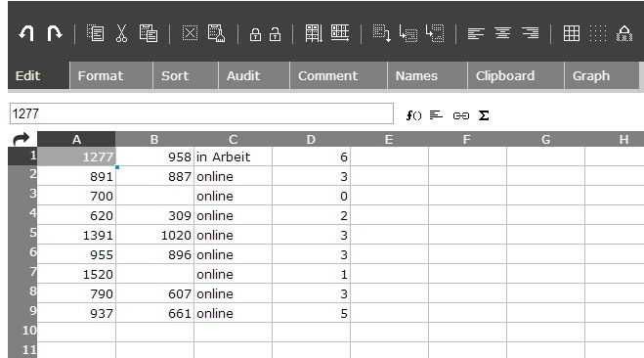
Task: Click cell containing 661
Action: point(154,312)
